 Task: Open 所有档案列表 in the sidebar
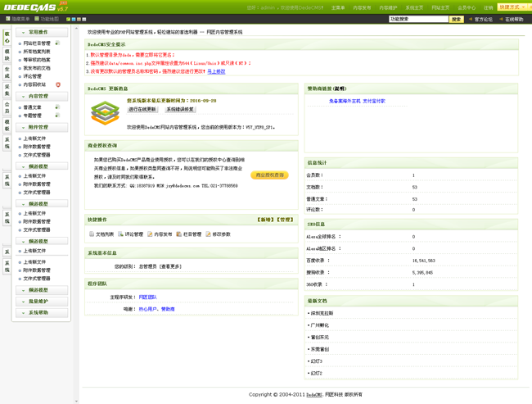37,52
